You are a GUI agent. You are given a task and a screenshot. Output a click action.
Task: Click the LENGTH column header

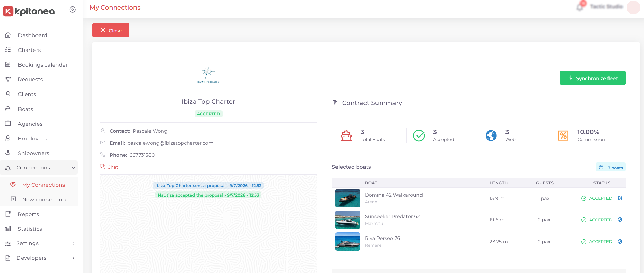tap(499, 183)
